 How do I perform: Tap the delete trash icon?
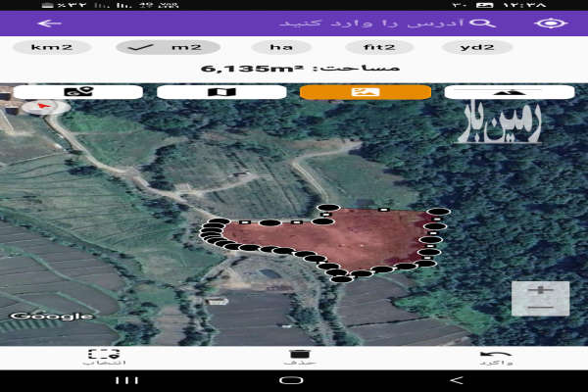pos(299,356)
